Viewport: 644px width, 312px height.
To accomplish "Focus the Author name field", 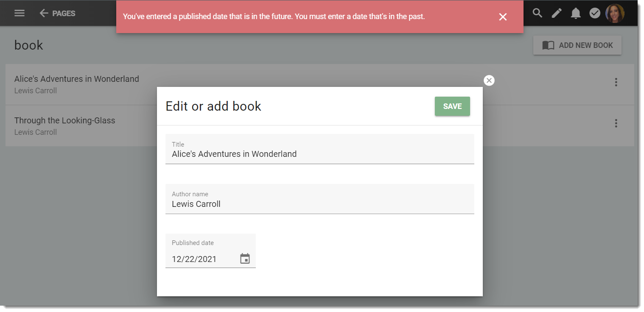I will 320,199.
